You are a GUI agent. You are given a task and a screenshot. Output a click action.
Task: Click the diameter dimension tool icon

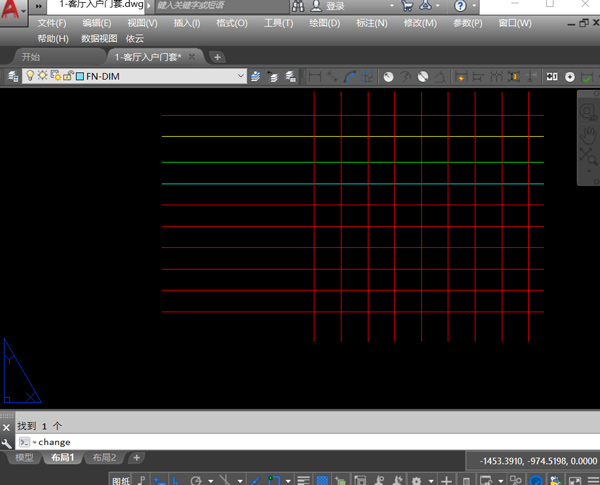pos(423,76)
